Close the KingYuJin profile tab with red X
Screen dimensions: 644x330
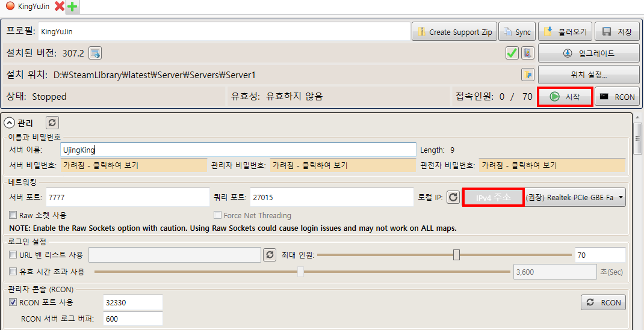click(x=60, y=6)
